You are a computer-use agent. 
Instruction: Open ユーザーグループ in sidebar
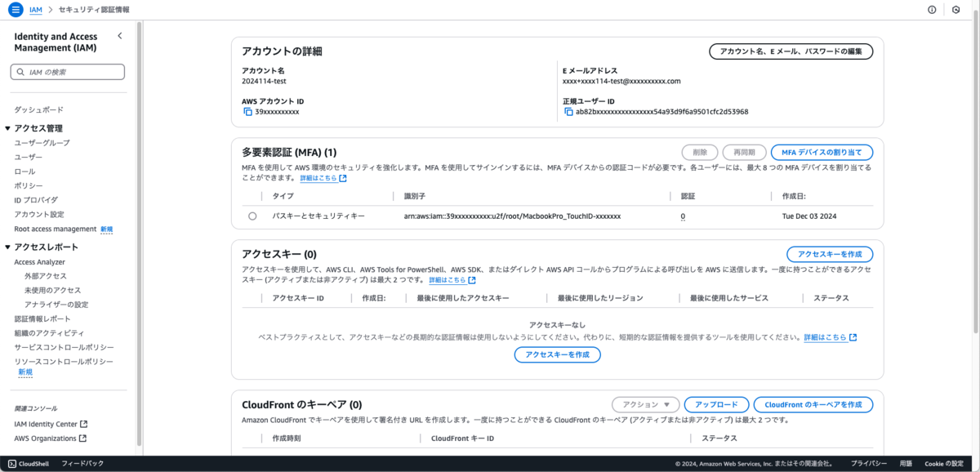pyautogui.click(x=42, y=143)
